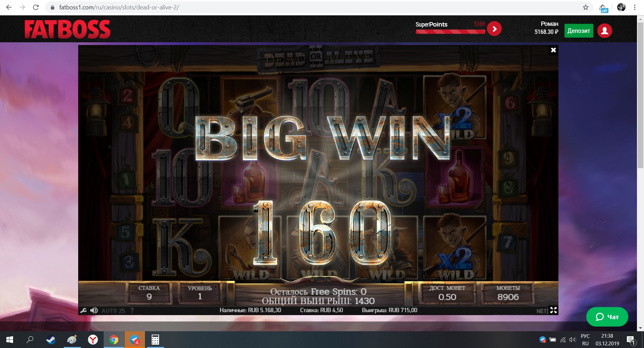
Task: Open the Wi-Fi network tray icon
Action: 563,340
